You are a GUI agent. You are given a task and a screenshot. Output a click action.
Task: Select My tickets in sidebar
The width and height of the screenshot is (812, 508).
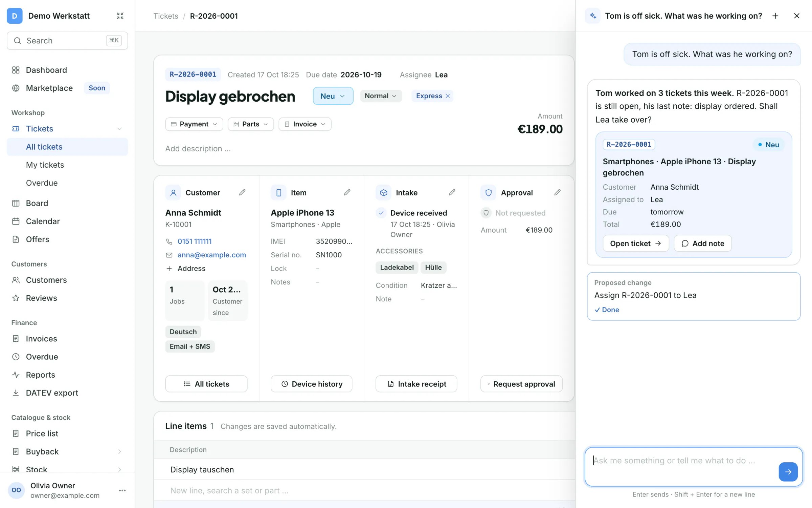[x=67, y=165]
